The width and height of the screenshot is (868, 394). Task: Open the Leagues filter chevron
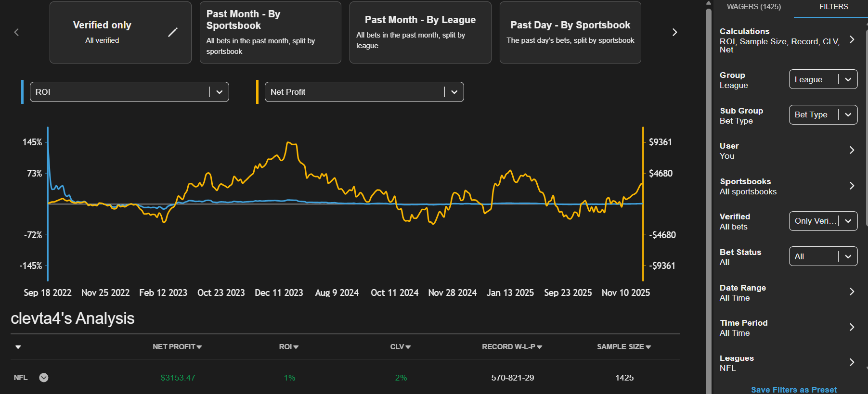(852, 362)
